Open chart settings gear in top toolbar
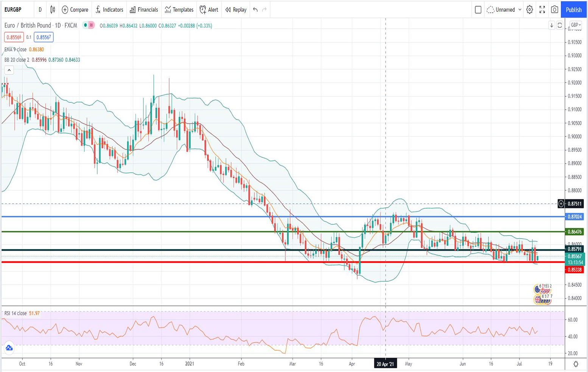The image size is (588, 372). coord(529,10)
